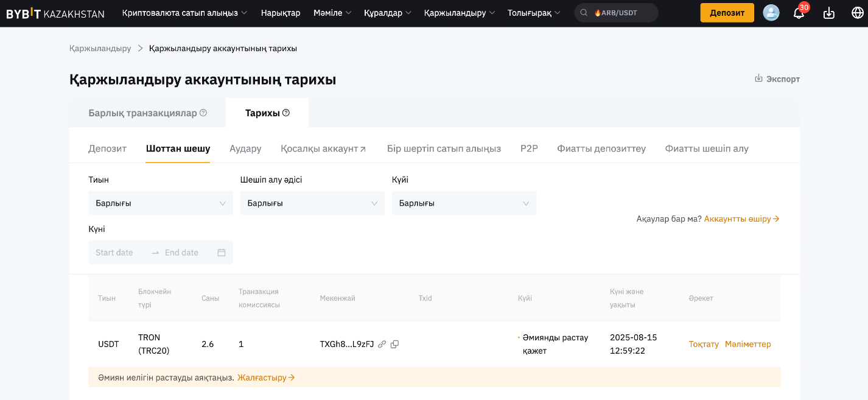Click the link icon beside address
This screenshot has height=400, width=868.
[x=382, y=344]
